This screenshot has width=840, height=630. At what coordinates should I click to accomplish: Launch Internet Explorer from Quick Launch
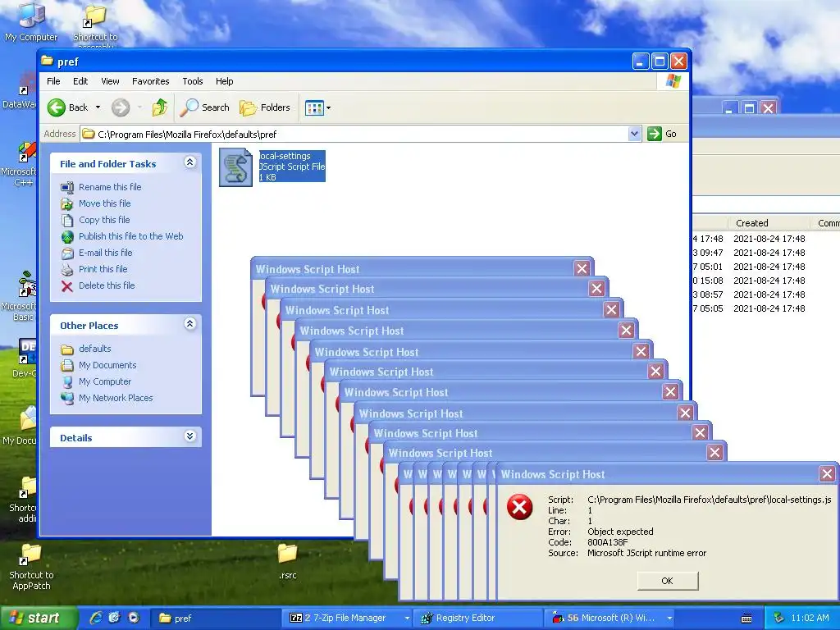(95, 618)
